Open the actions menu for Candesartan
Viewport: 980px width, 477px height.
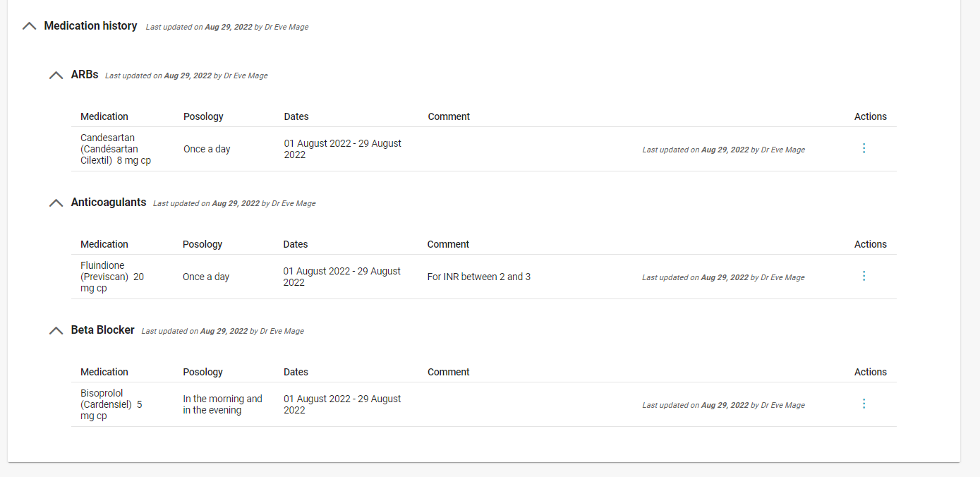click(864, 148)
